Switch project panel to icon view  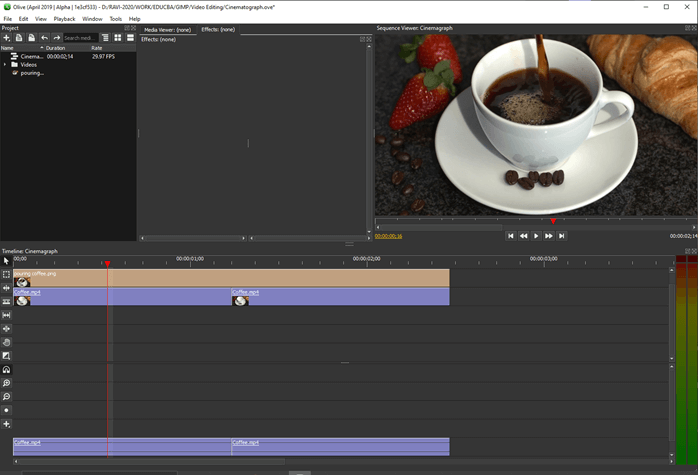point(117,38)
